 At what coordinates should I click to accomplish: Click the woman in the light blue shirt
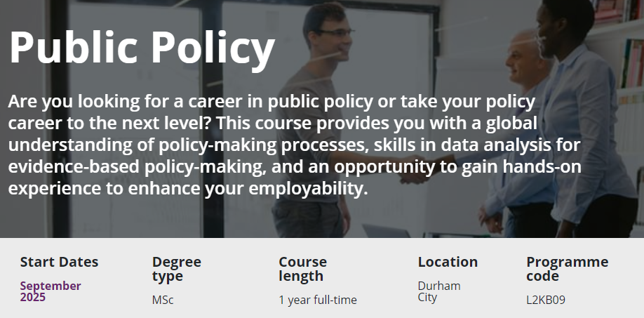click(583, 124)
